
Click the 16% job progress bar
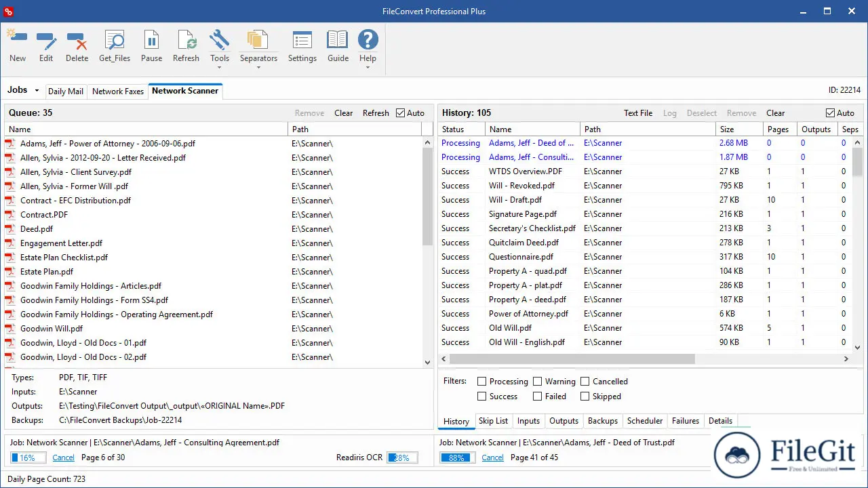[28, 457]
